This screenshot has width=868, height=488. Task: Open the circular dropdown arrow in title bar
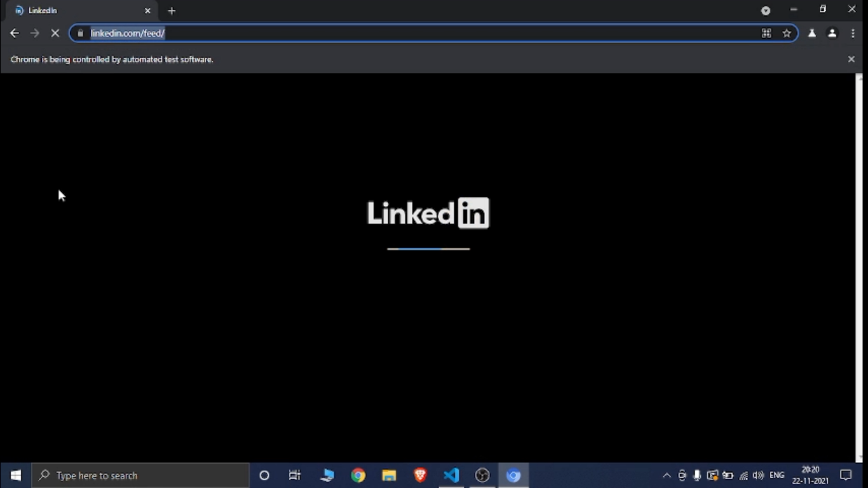[766, 10]
